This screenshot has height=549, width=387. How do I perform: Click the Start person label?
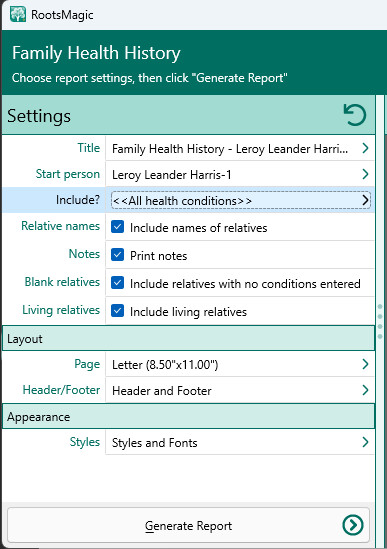coord(68,174)
